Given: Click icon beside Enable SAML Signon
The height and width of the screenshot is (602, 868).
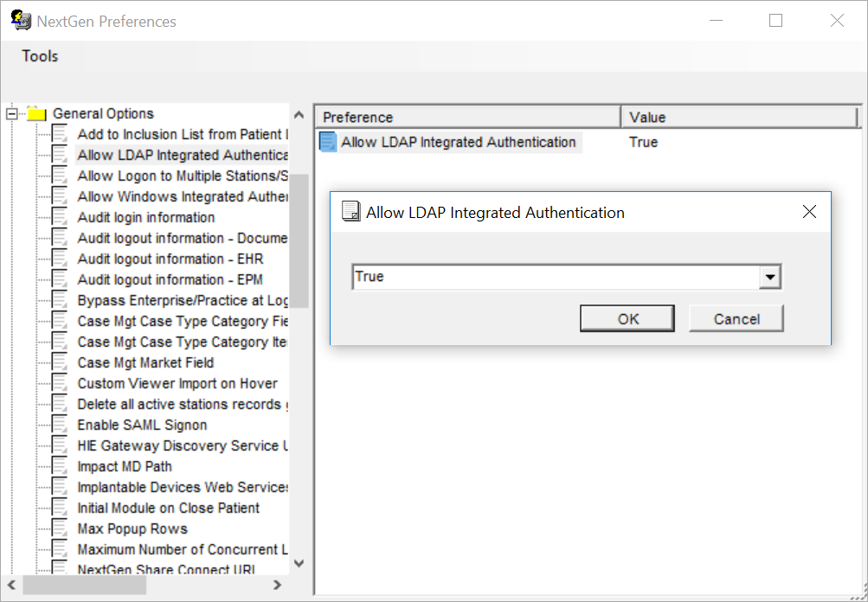Looking at the screenshot, I should 59,425.
